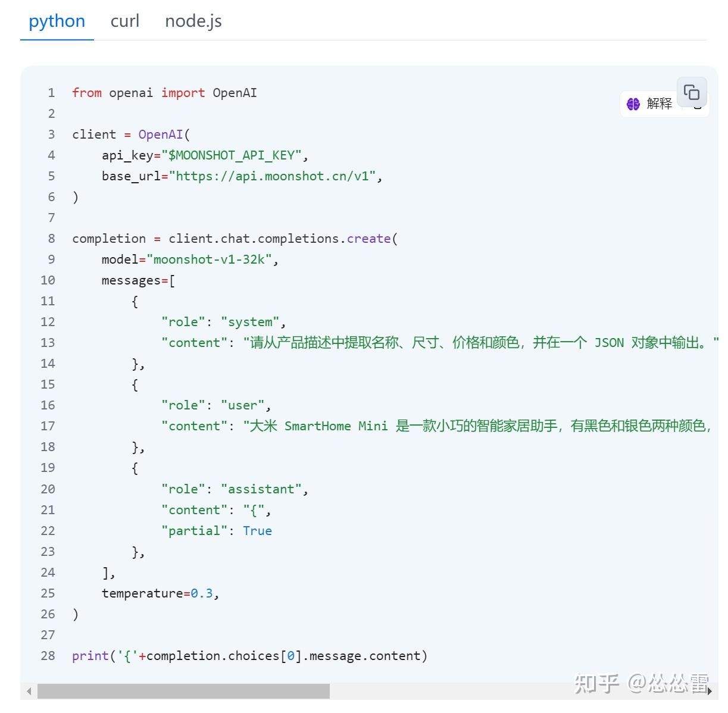The width and height of the screenshot is (728, 713).
Task: Click the temperature value 0.3
Action: pos(202,593)
